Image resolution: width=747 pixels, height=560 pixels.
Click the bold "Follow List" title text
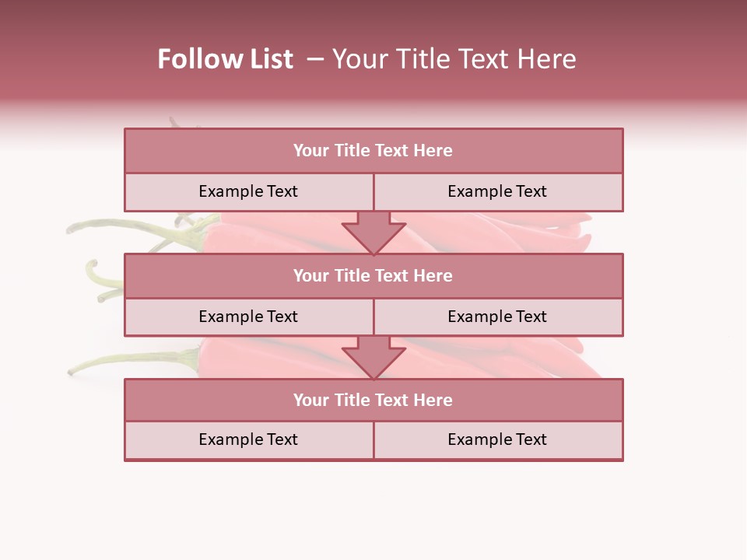coord(225,59)
